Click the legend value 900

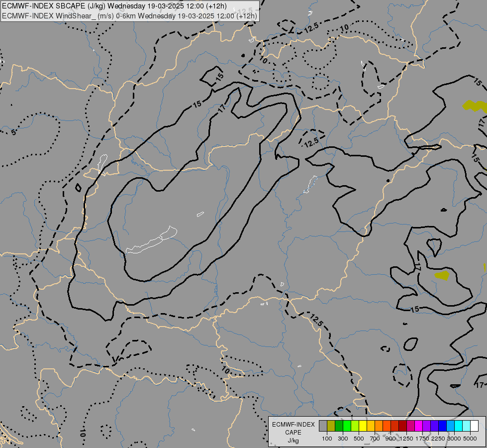390,439
